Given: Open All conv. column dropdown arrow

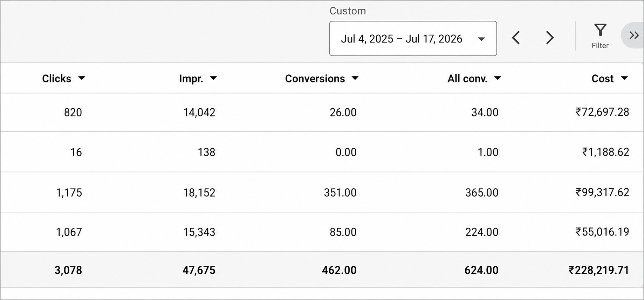Looking at the screenshot, I should click(498, 78).
